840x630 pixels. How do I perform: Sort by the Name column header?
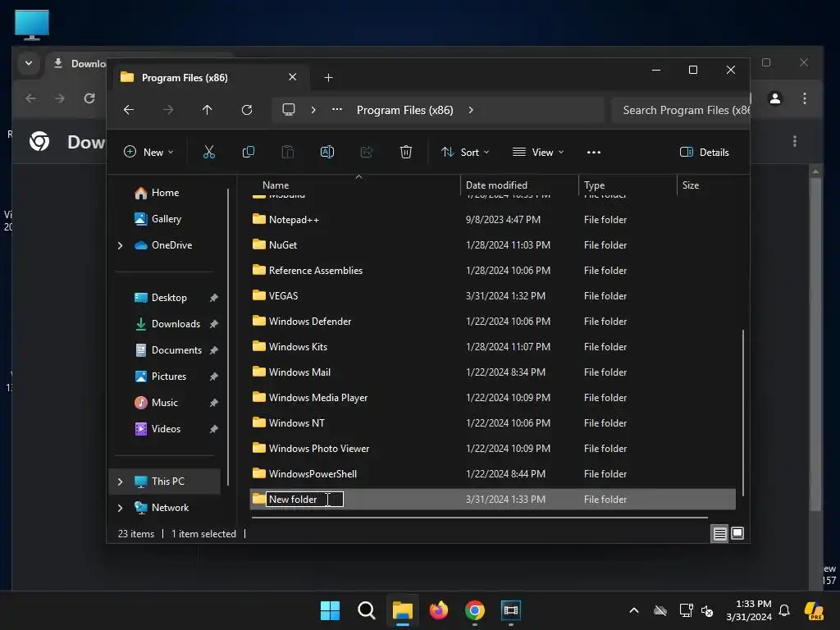tap(276, 185)
